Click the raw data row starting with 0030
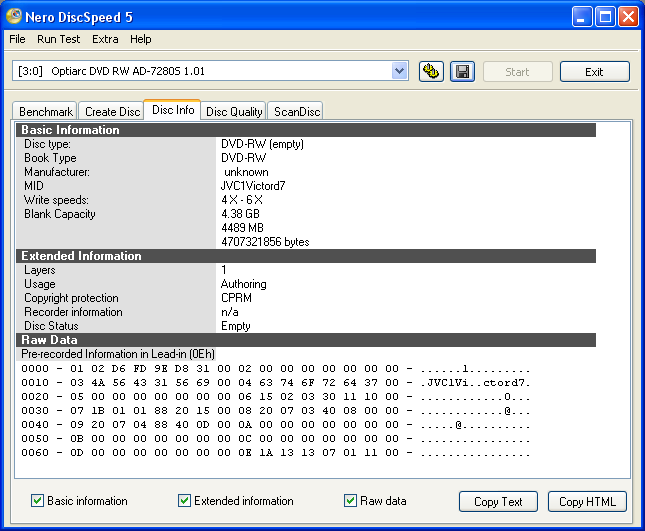 [276, 410]
